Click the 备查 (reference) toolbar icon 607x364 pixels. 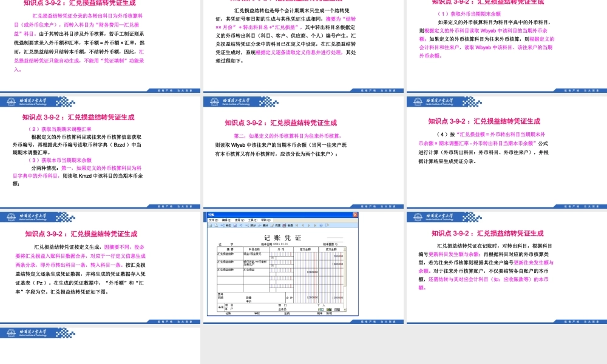coord(285,225)
